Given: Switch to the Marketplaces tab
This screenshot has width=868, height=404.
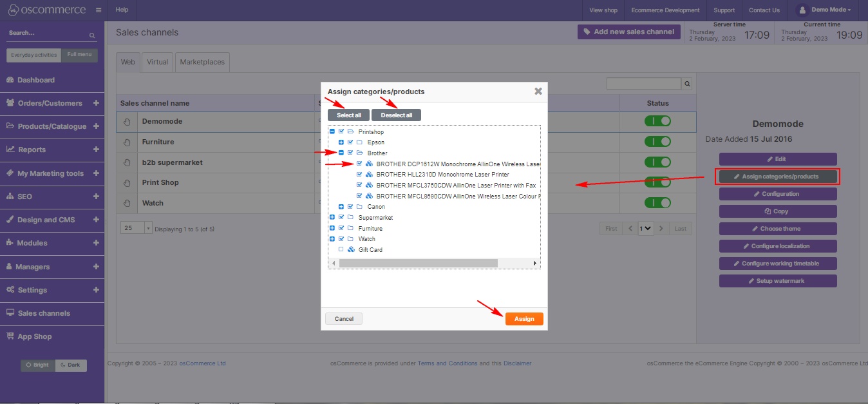Looking at the screenshot, I should coord(202,62).
